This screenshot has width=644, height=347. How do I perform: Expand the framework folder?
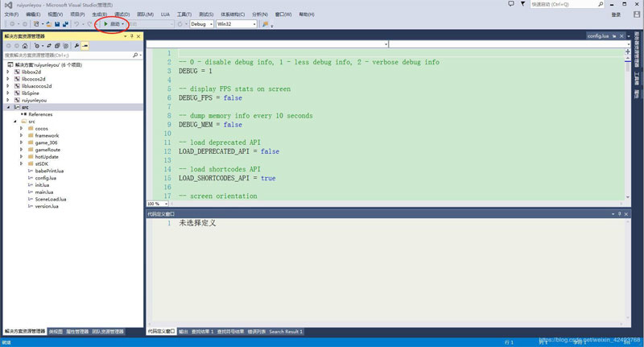[22, 135]
